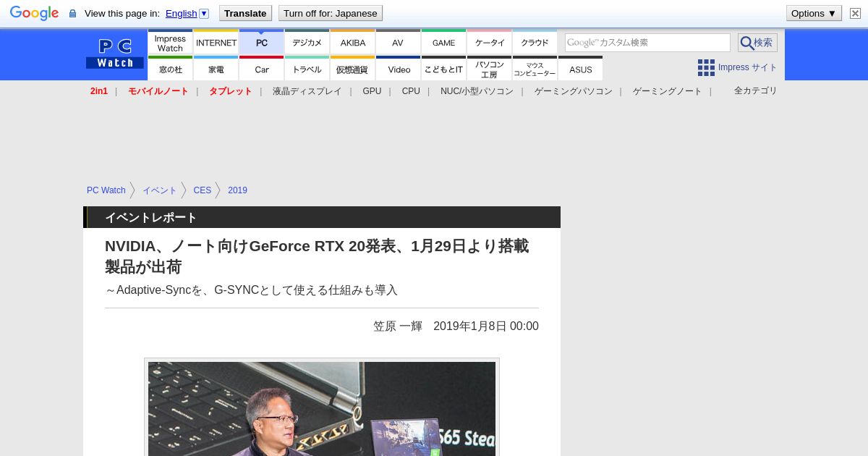The height and width of the screenshot is (456, 868).
Task: Click the Google logo in translate bar
Action: tap(34, 13)
